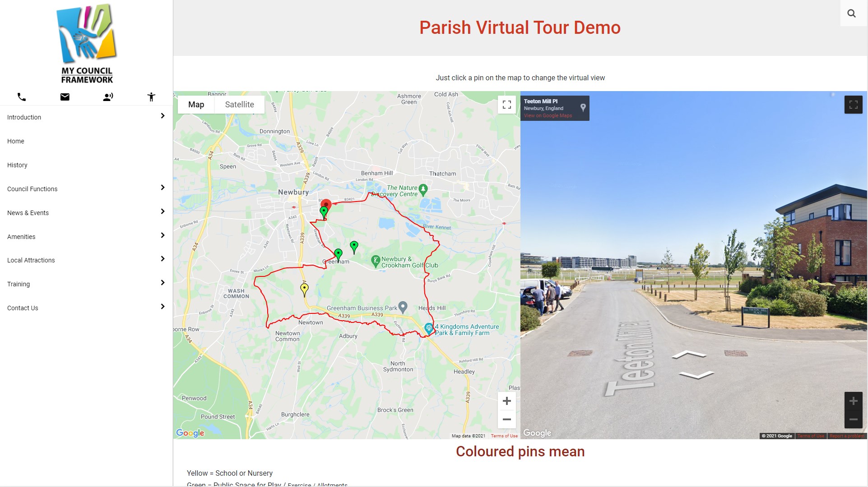This screenshot has height=487, width=868.
Task: Switch map to Satellite view
Action: point(239,105)
